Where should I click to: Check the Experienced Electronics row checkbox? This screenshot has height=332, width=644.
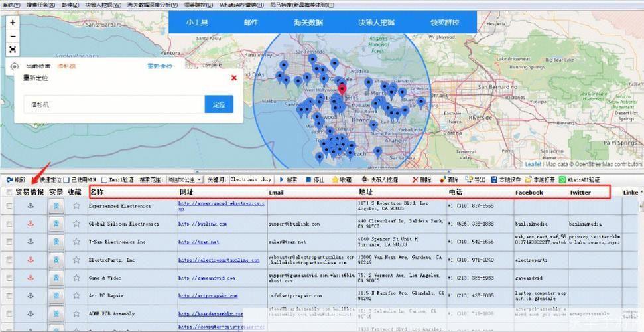click(9, 206)
